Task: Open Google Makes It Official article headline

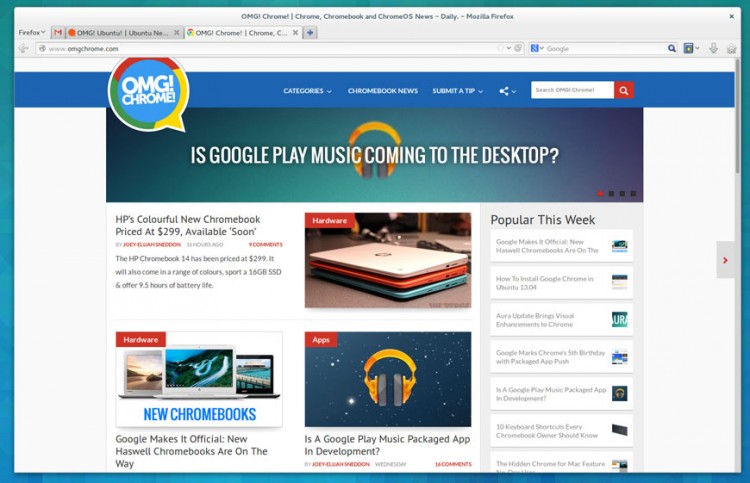Action: pyautogui.click(x=191, y=451)
